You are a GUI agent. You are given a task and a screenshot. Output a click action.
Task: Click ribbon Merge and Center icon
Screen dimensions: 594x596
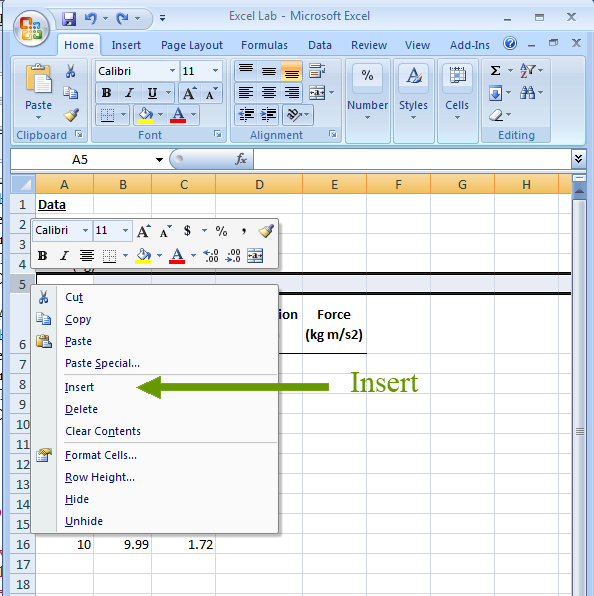(x=317, y=93)
